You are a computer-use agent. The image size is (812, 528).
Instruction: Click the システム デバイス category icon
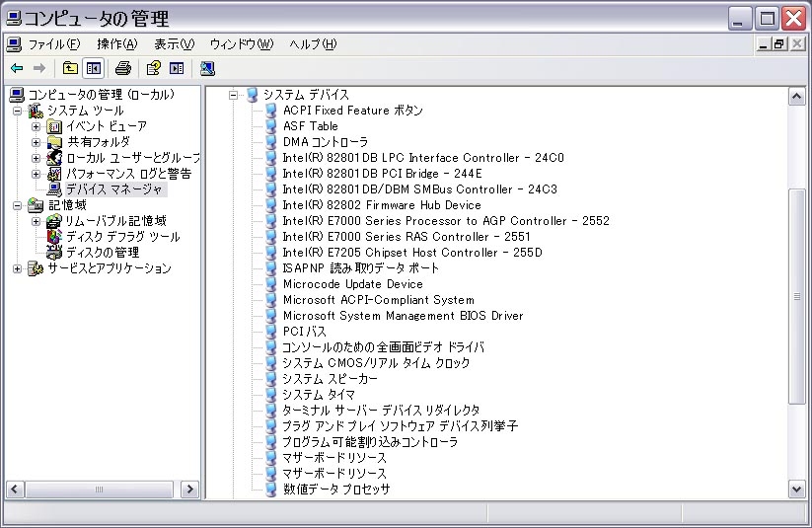tap(253, 95)
